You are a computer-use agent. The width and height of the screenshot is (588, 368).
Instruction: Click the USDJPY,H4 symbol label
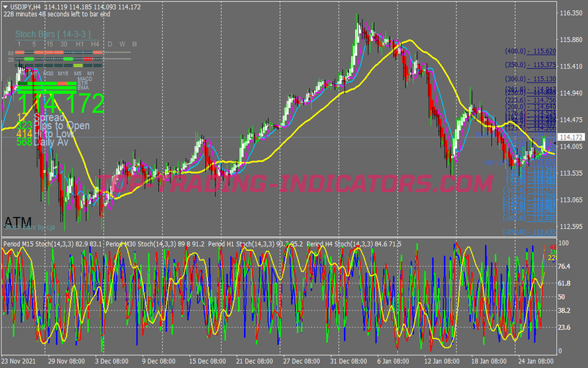tap(26, 7)
